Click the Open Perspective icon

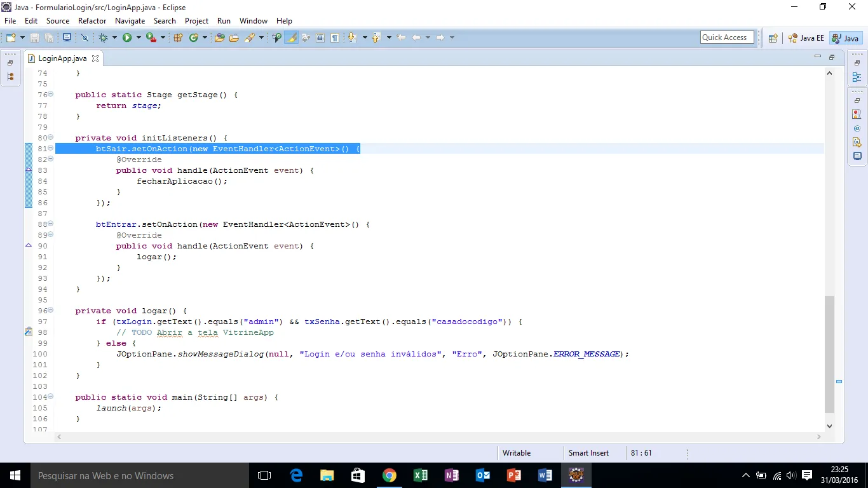tap(773, 38)
